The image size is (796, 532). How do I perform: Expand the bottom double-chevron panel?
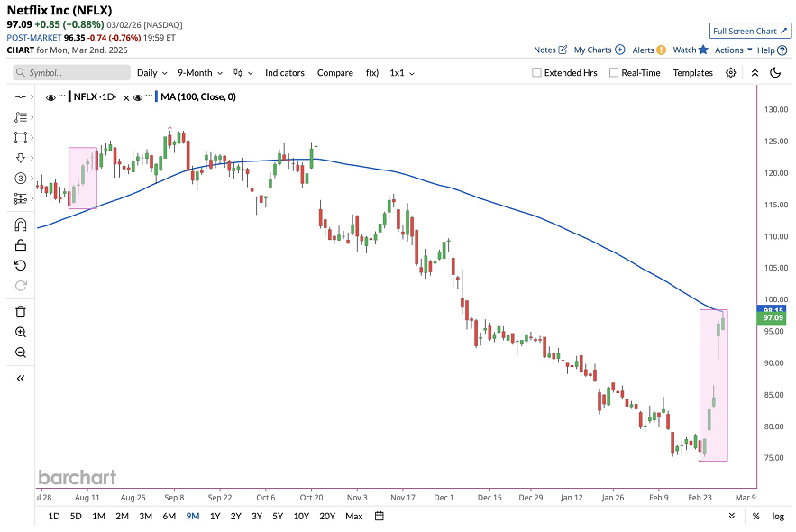tap(731, 516)
